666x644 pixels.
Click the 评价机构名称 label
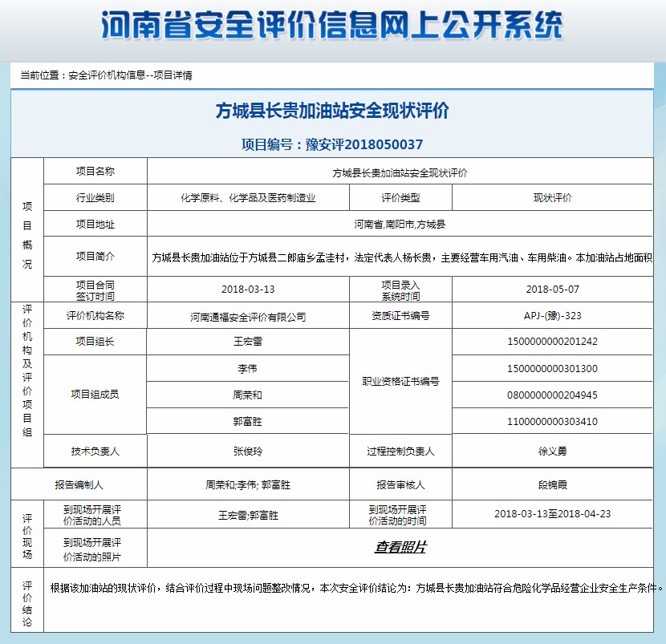point(95,315)
